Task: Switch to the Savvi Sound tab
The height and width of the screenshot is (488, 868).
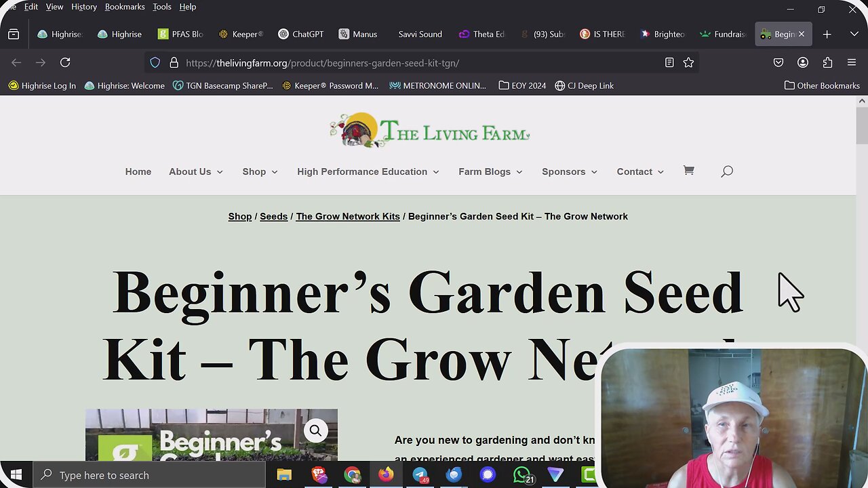Action: pos(420,34)
